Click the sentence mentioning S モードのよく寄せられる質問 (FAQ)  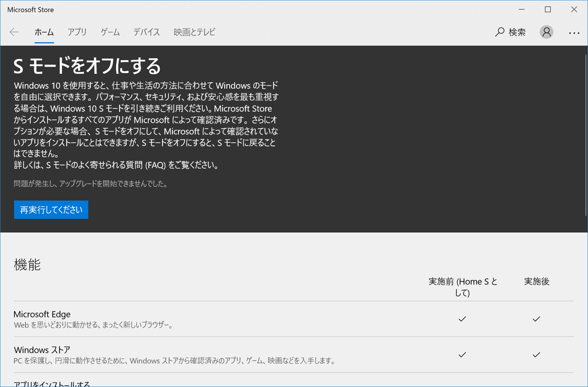click(116, 165)
